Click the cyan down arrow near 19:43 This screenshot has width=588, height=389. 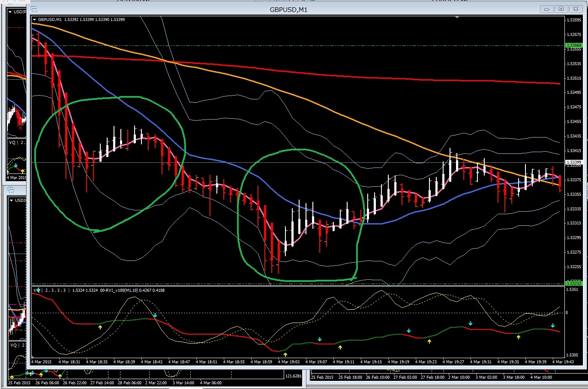coord(553,326)
